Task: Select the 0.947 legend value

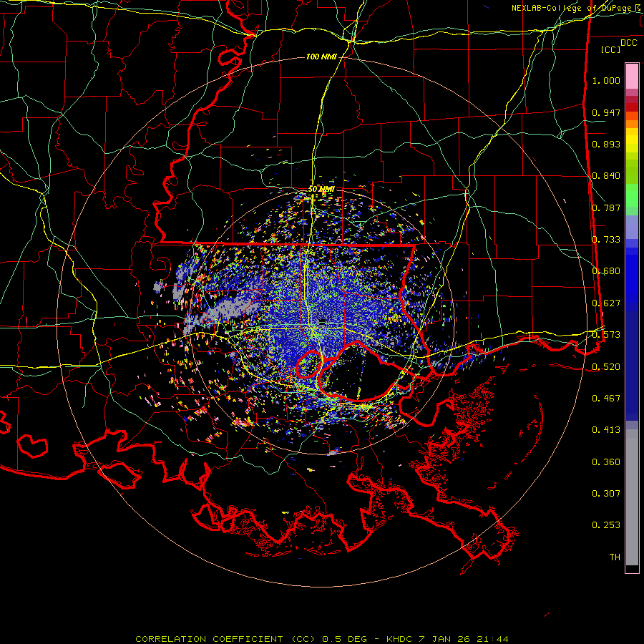Action: (606, 112)
